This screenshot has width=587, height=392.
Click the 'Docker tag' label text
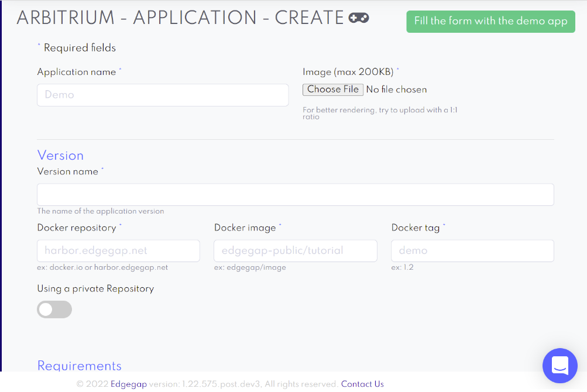pyautogui.click(x=415, y=228)
